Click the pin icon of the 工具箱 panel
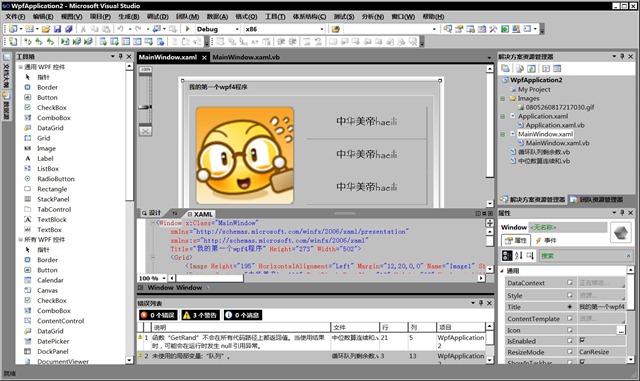The width and height of the screenshot is (640, 381). (x=120, y=56)
